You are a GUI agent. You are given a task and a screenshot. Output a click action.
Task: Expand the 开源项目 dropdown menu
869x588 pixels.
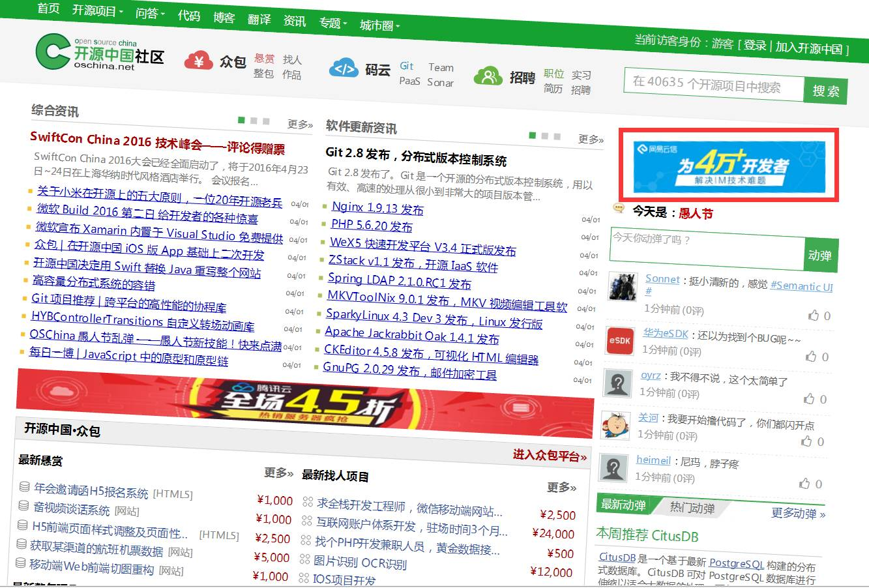pyautogui.click(x=97, y=11)
